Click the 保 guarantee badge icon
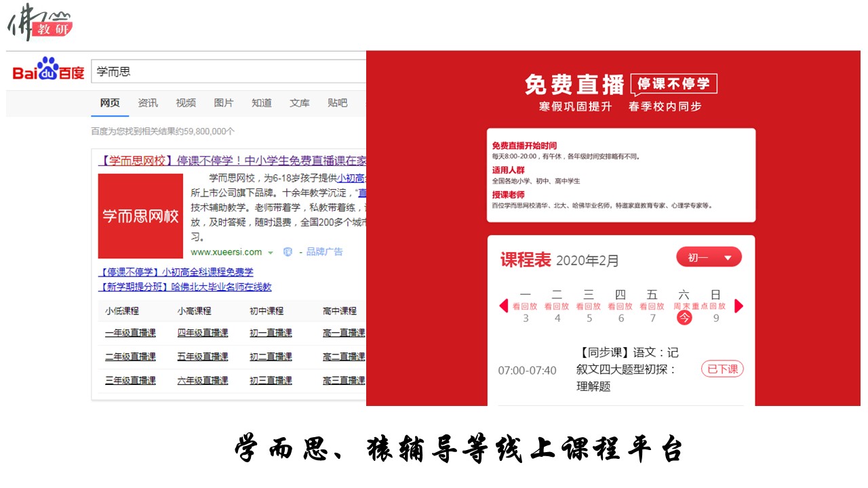Image resolution: width=868 pixels, height=488 pixels. pos(288,252)
